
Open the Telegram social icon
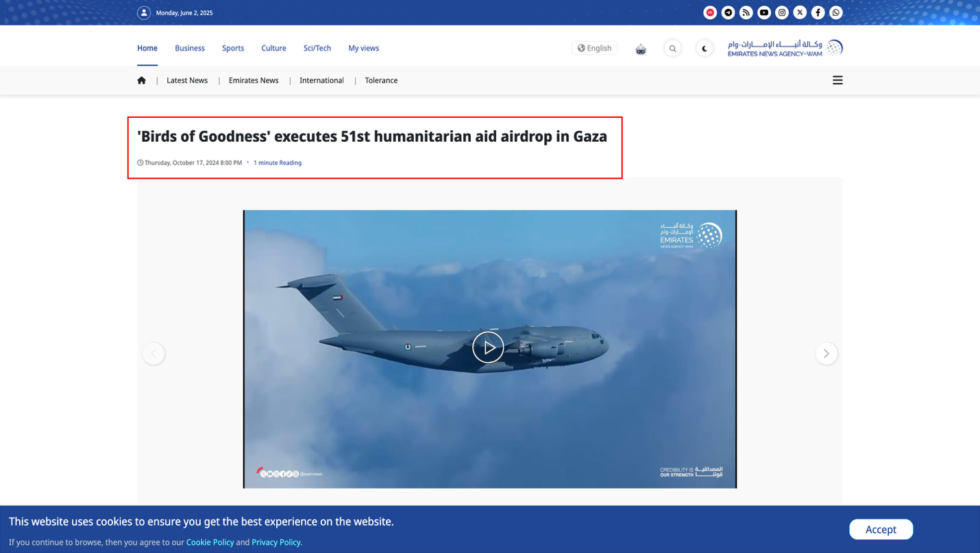point(728,12)
